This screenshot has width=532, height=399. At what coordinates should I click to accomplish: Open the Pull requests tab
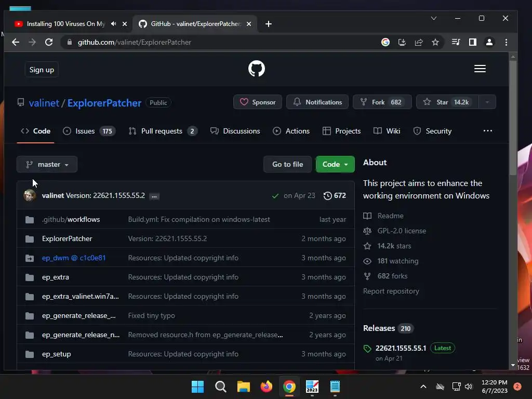[163, 131]
